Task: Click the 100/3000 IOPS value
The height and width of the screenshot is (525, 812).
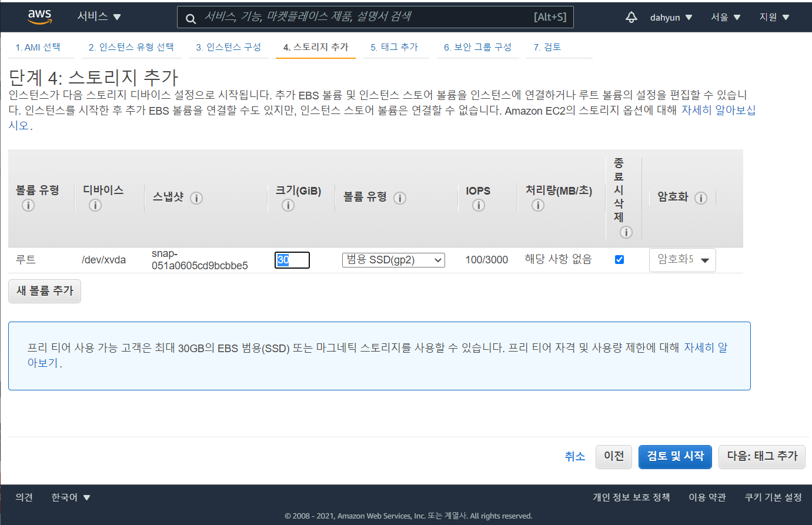Action: click(x=487, y=260)
